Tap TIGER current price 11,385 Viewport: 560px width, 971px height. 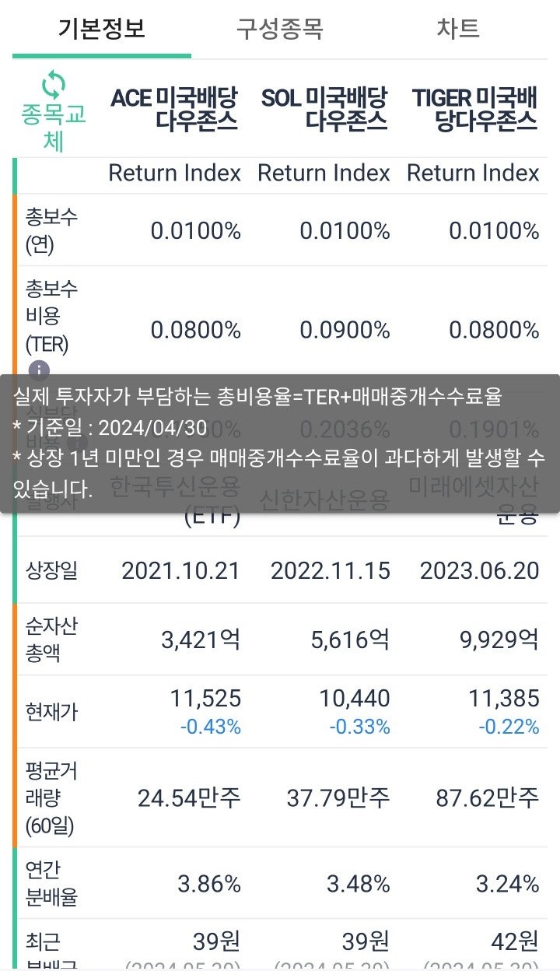point(503,699)
